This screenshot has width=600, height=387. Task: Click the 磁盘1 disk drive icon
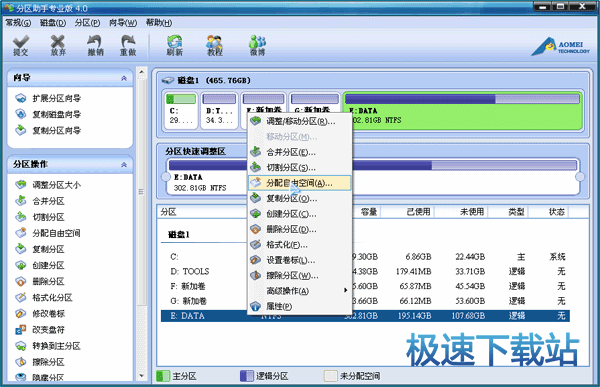tap(168, 80)
